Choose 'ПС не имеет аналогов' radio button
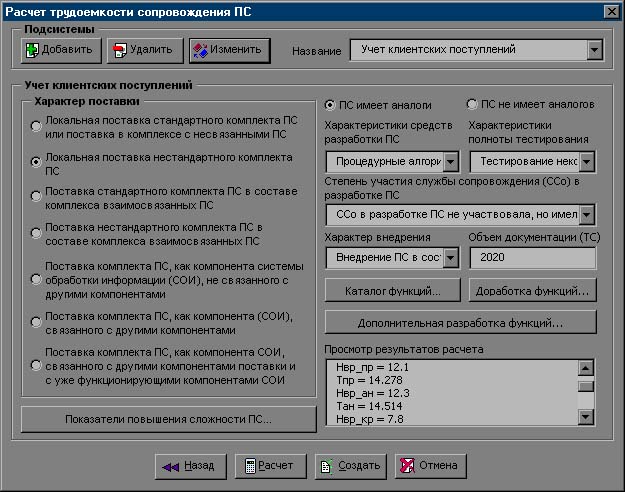Viewport: 625px width, 492px height. 472,104
